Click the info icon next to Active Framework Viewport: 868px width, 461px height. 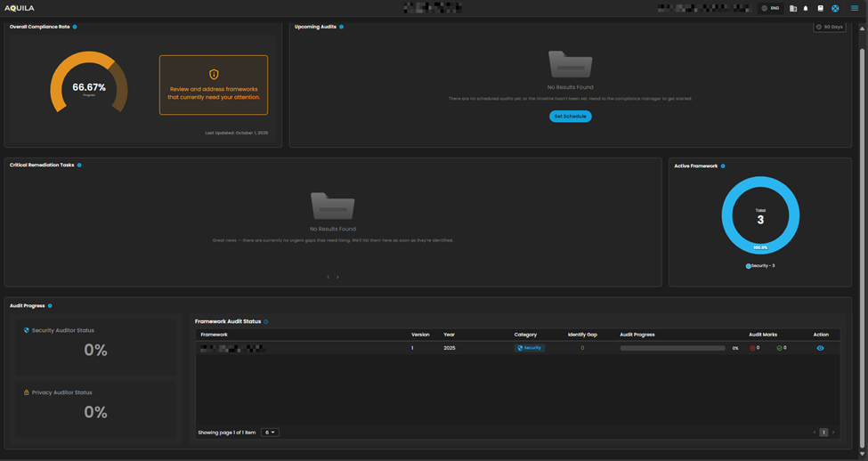tap(723, 166)
